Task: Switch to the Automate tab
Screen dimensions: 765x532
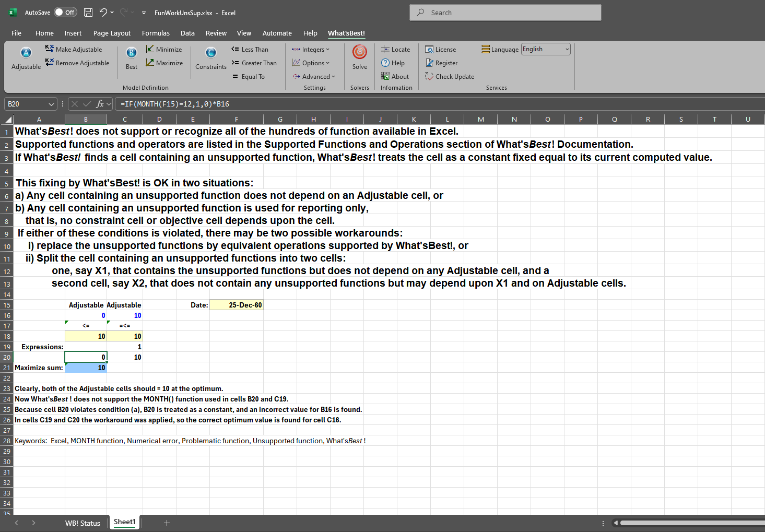Action: pos(277,33)
